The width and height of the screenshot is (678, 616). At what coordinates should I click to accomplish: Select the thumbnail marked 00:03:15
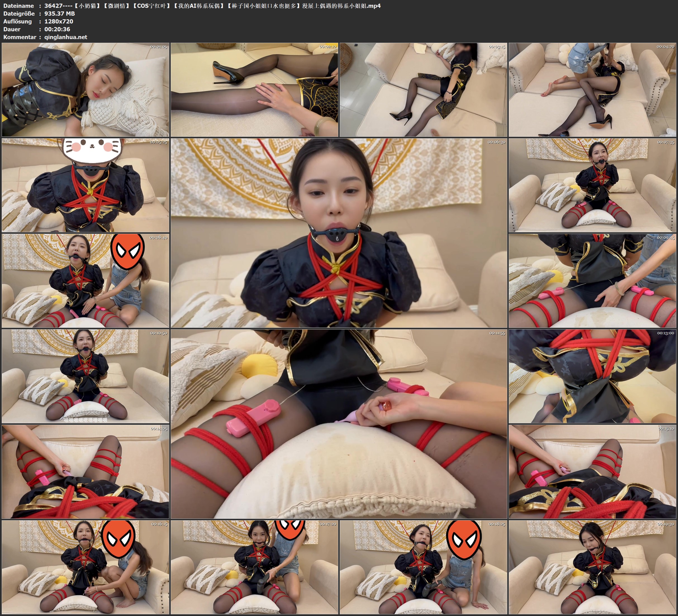(424, 89)
